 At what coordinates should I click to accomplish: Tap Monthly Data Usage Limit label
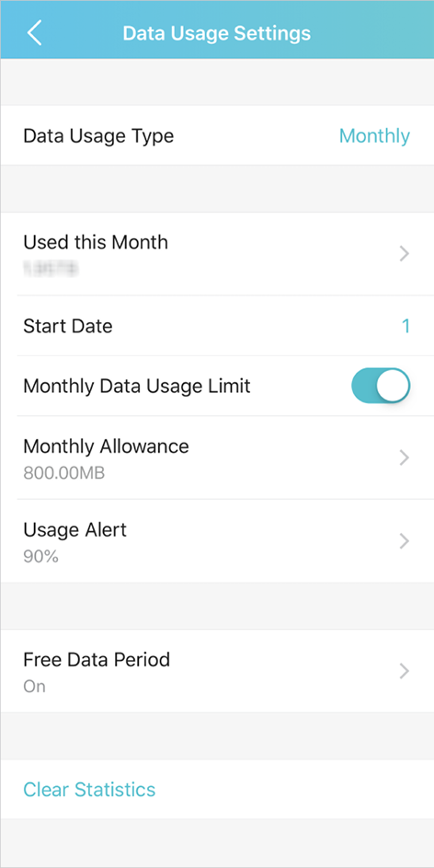point(137,386)
